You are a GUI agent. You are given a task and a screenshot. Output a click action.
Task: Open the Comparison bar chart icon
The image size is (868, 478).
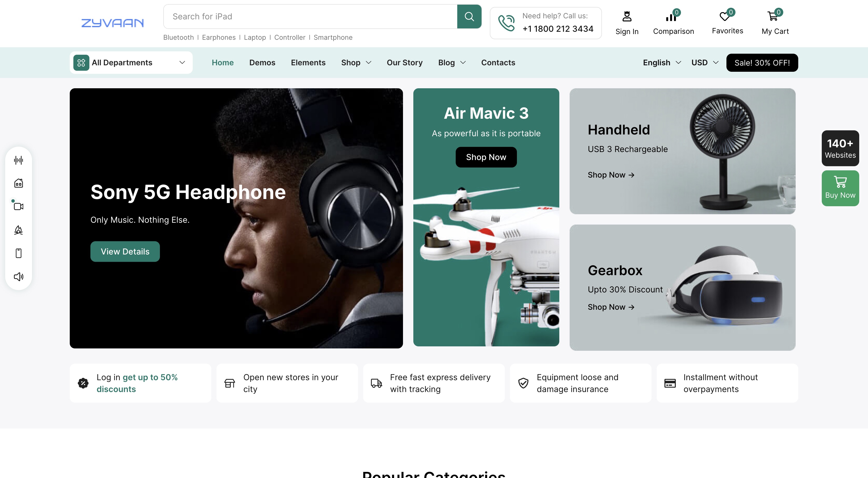(671, 17)
